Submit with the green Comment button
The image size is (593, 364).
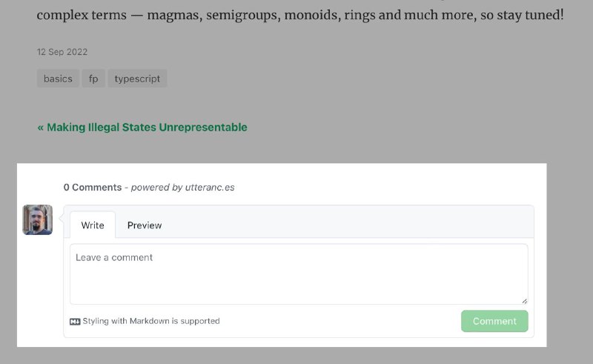(494, 321)
